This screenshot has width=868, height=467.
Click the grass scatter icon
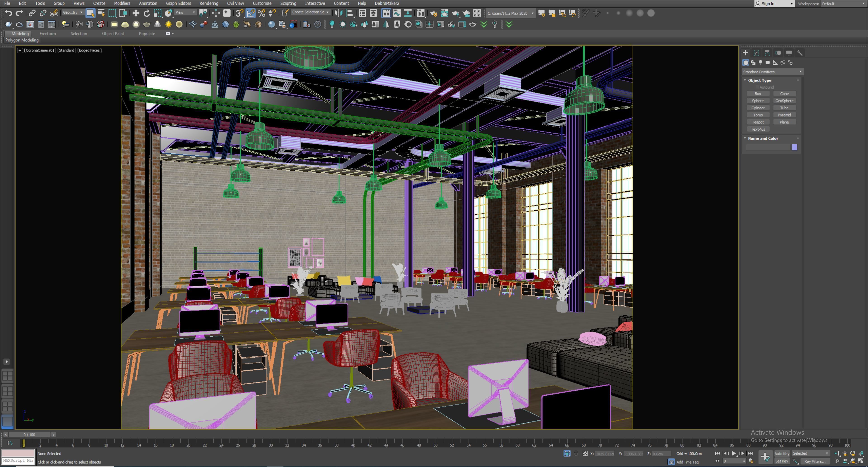(236, 24)
